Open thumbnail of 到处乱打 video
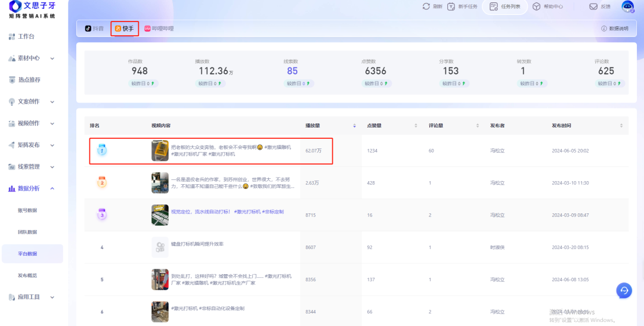 click(160, 279)
